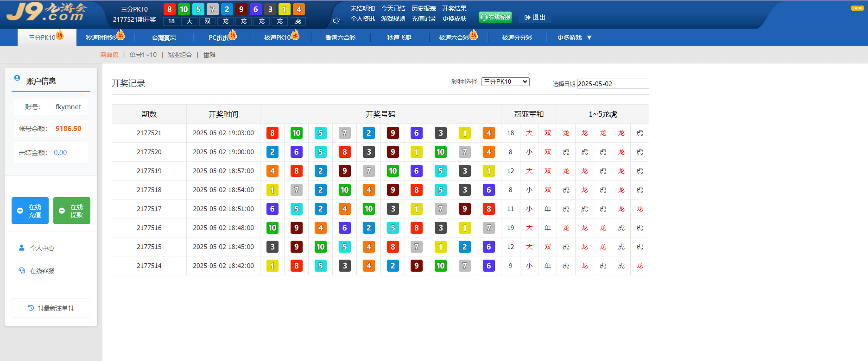Image resolution: width=868 pixels, height=361 pixels.
Task: Click the 更换皮肤 skin change link
Action: point(454,19)
